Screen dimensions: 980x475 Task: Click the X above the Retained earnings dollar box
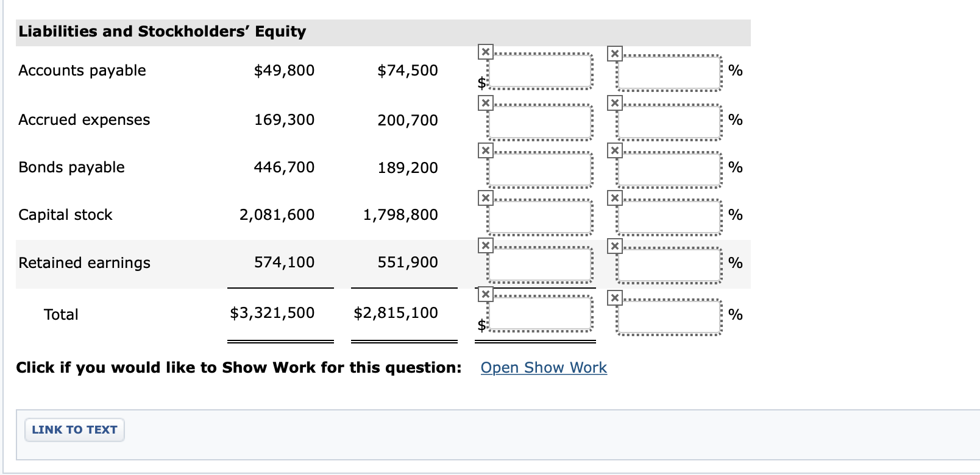[x=485, y=245]
